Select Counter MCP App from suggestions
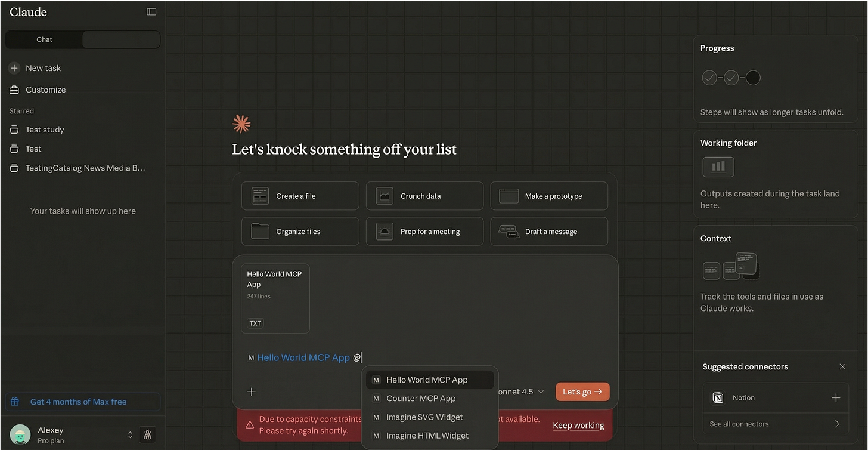Viewport: 868px width, 450px height. [430, 398]
